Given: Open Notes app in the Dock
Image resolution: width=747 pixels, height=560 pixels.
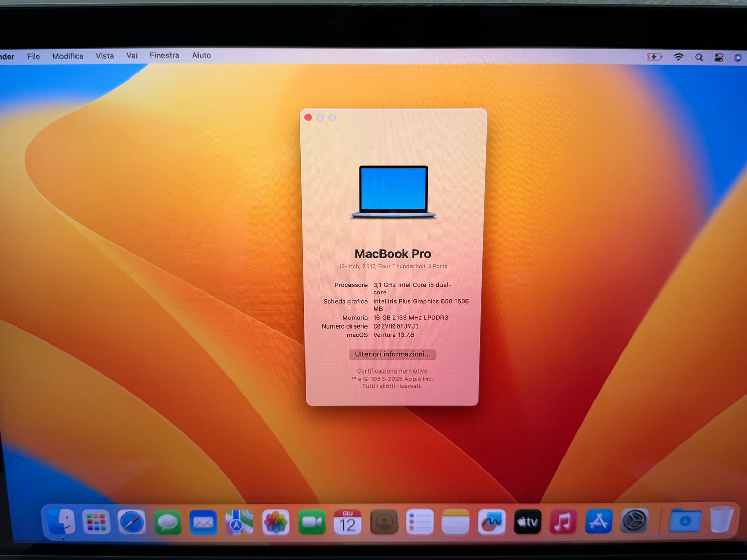Looking at the screenshot, I should click(455, 522).
